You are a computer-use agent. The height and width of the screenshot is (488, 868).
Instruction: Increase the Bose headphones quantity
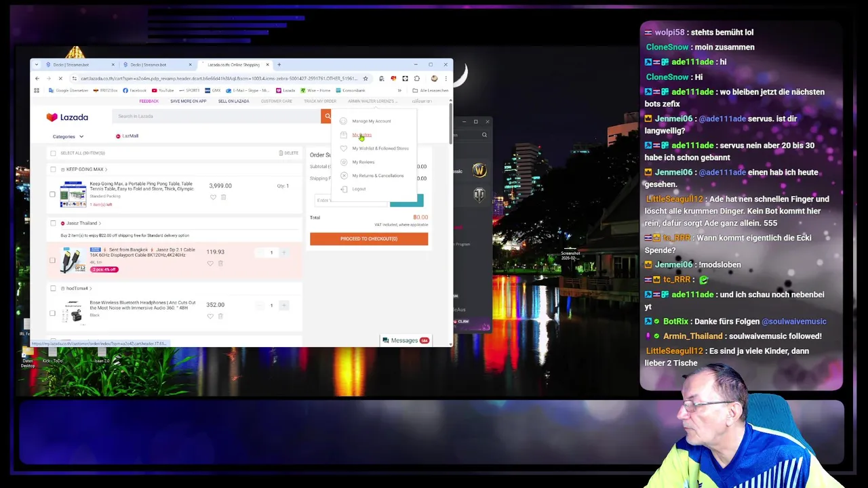[x=284, y=305]
